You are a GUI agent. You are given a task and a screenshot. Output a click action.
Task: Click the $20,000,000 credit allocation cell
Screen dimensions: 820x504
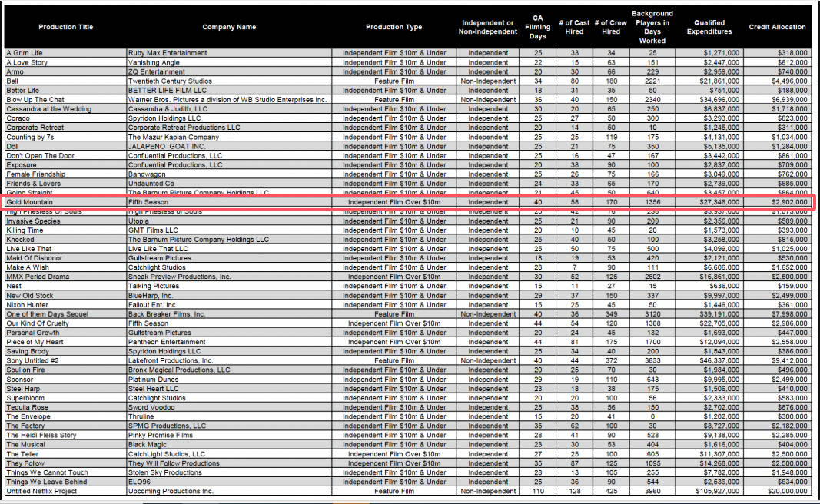777,491
